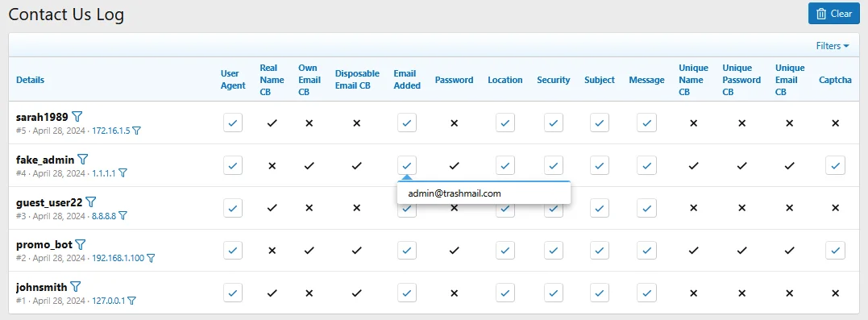Viewport: 868px width, 320px height.
Task: Click the username promo_bot
Action: 44,244
